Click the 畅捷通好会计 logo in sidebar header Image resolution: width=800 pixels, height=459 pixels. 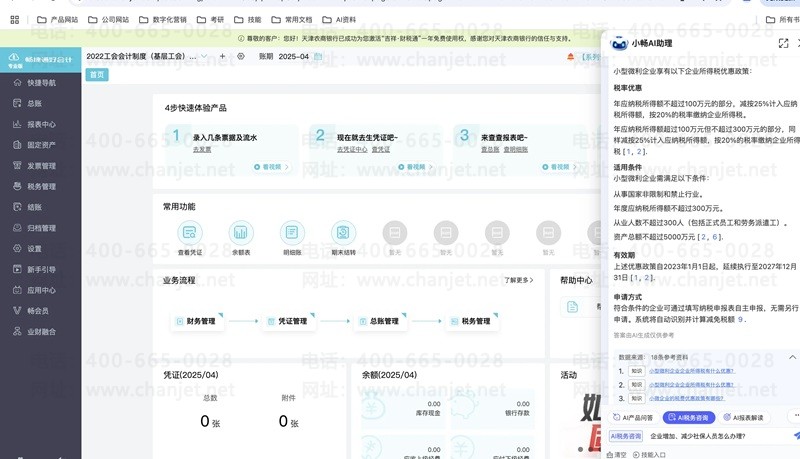[x=40, y=60]
